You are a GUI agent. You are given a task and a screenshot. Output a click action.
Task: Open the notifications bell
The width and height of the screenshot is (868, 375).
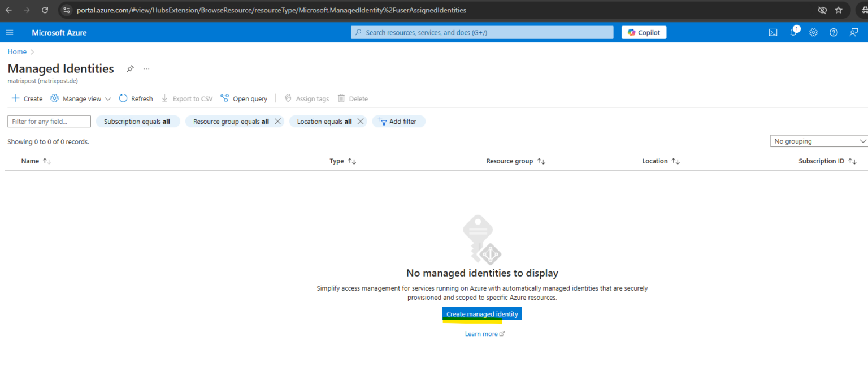[x=793, y=32]
